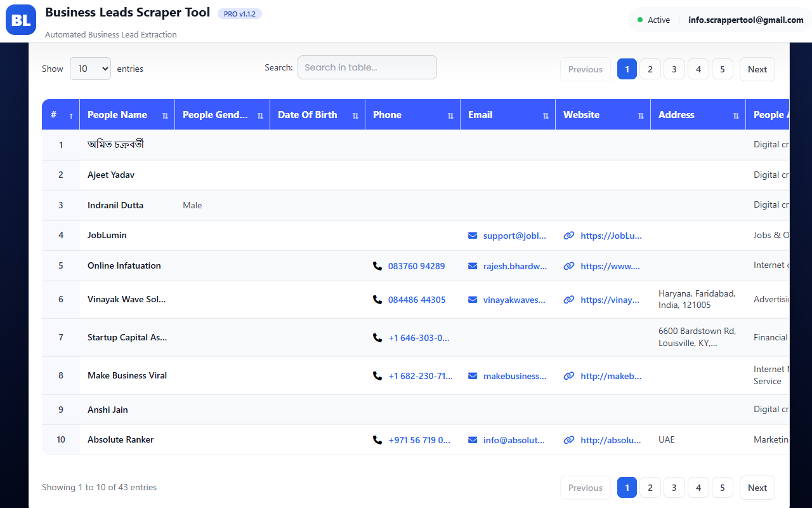Open the https://JobLu... website link
Screen dimensions: 812x508
tap(612, 236)
